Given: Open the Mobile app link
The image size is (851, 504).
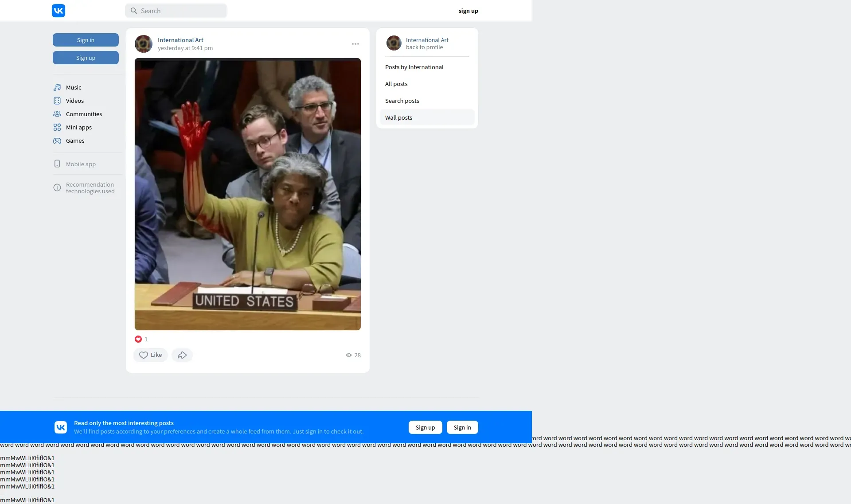Looking at the screenshot, I should point(81,164).
